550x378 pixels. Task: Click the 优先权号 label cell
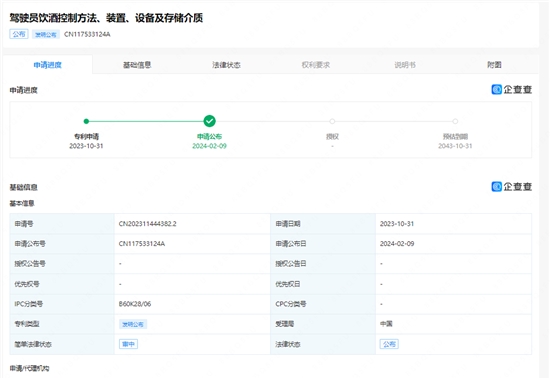tap(62, 284)
